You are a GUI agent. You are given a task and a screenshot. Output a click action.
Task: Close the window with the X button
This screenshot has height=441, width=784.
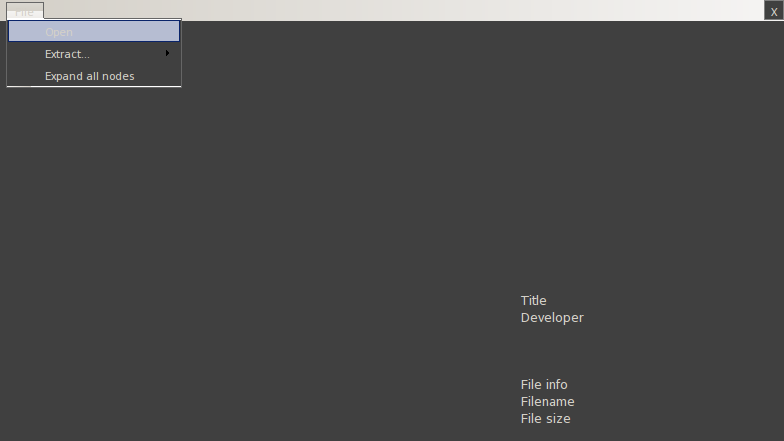tap(774, 11)
